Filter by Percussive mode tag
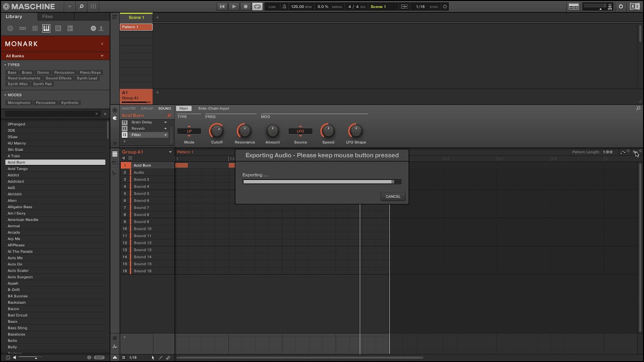 coord(46,103)
